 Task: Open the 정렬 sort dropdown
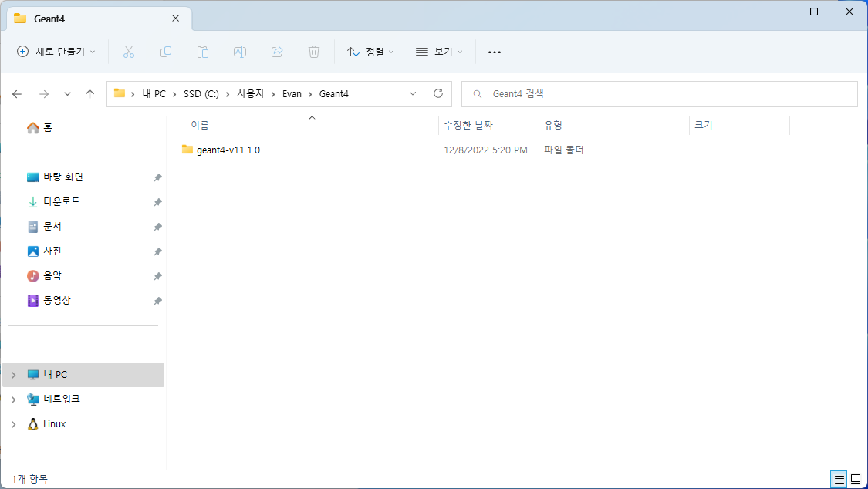coord(370,52)
